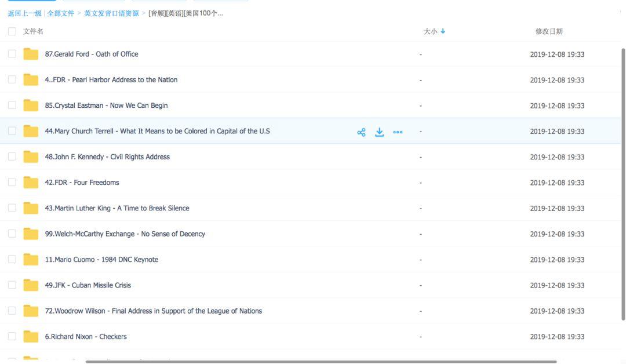This screenshot has height=364, width=626.
Task: Check the box for 48.John F. Kennedy - Civil Rights Address
Action: [12, 156]
